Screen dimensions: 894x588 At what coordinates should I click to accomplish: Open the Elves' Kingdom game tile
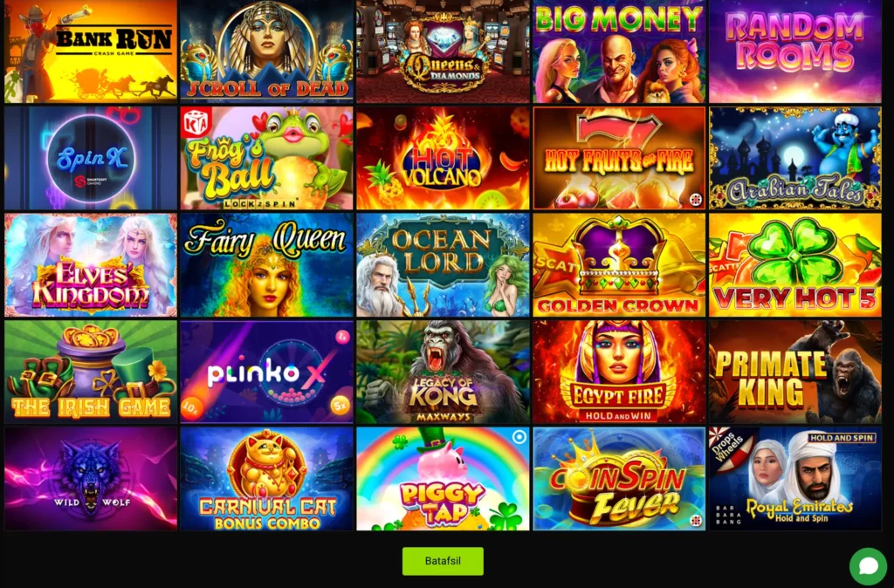tap(91, 265)
